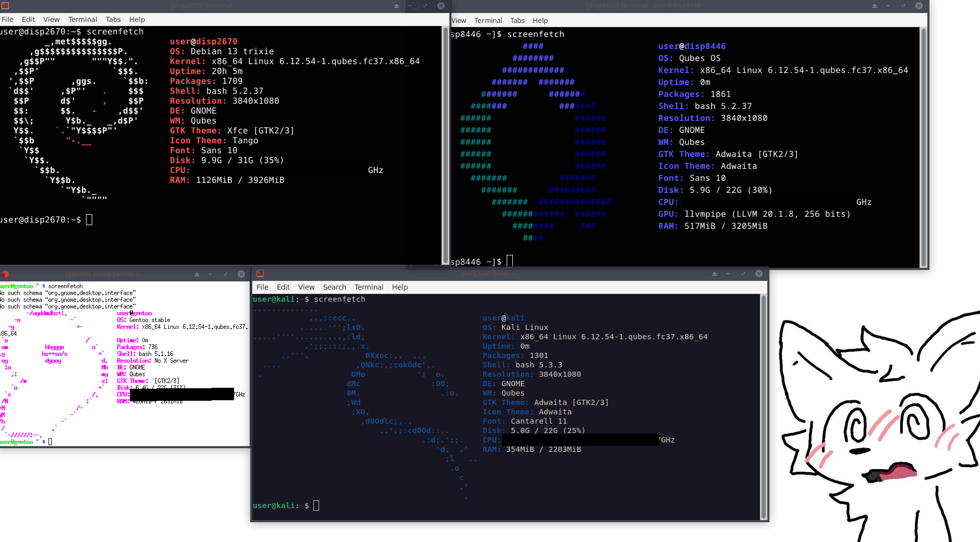Click the "Packages: 1709" line
This screenshot has height=542, width=980.
[206, 81]
